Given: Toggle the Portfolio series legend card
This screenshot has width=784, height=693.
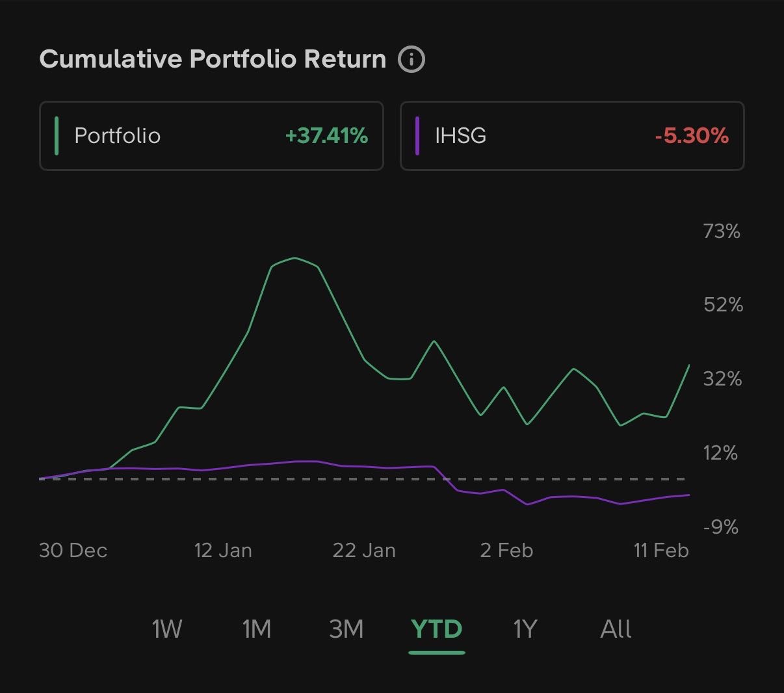Looking at the screenshot, I should [x=211, y=136].
